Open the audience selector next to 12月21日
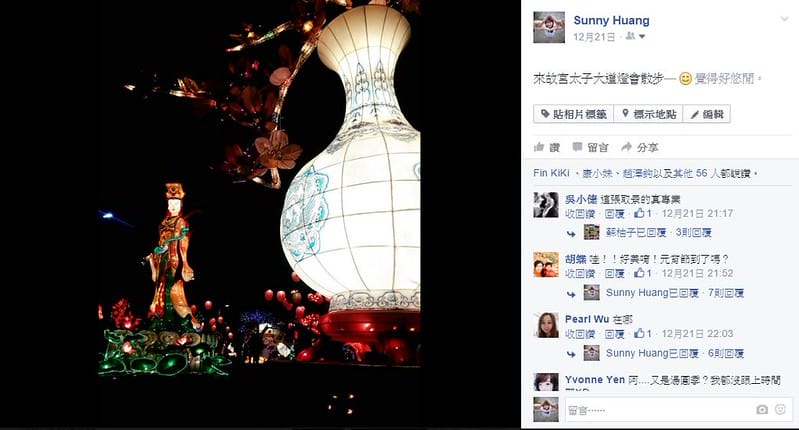 pyautogui.click(x=635, y=37)
